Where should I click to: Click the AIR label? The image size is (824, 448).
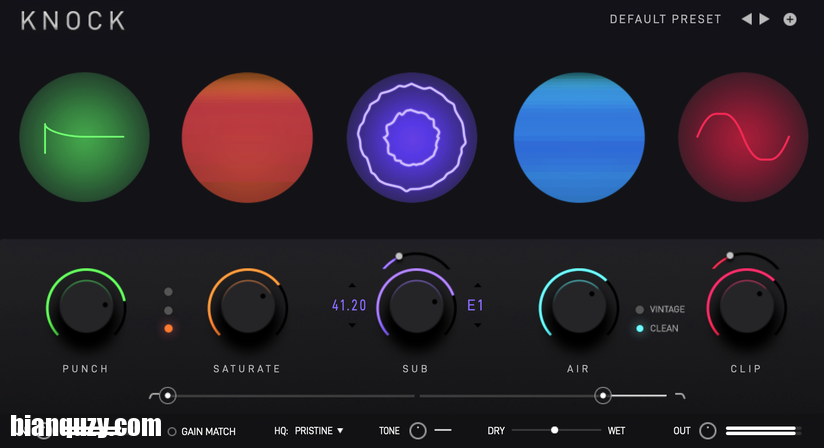[x=578, y=369]
